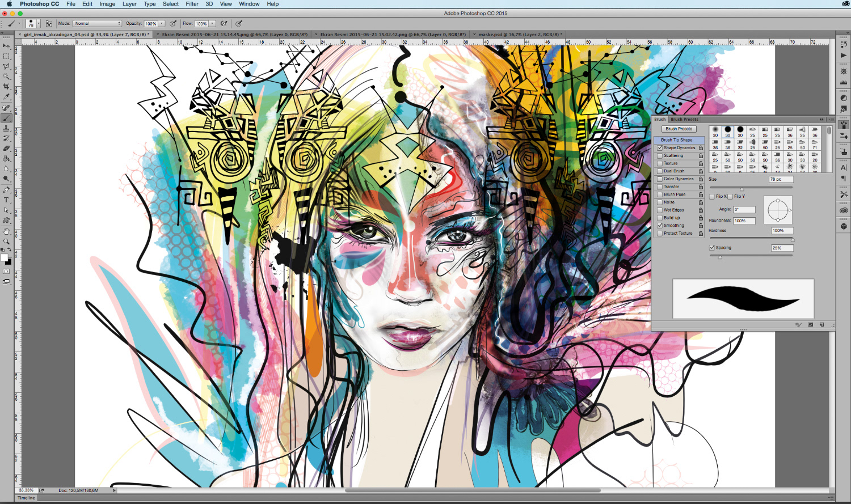The width and height of the screenshot is (851, 504).
Task: Click the Roundness input field
Action: pos(744,221)
